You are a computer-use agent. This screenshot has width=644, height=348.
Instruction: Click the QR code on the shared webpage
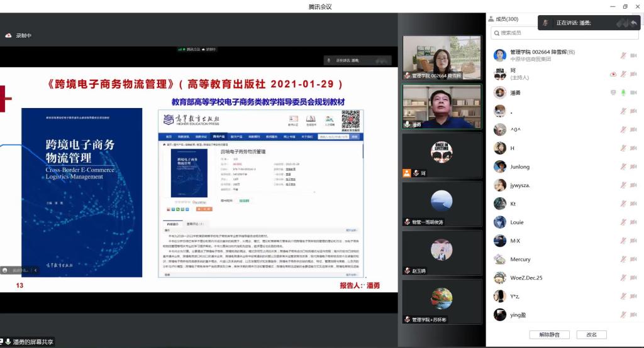(x=350, y=121)
